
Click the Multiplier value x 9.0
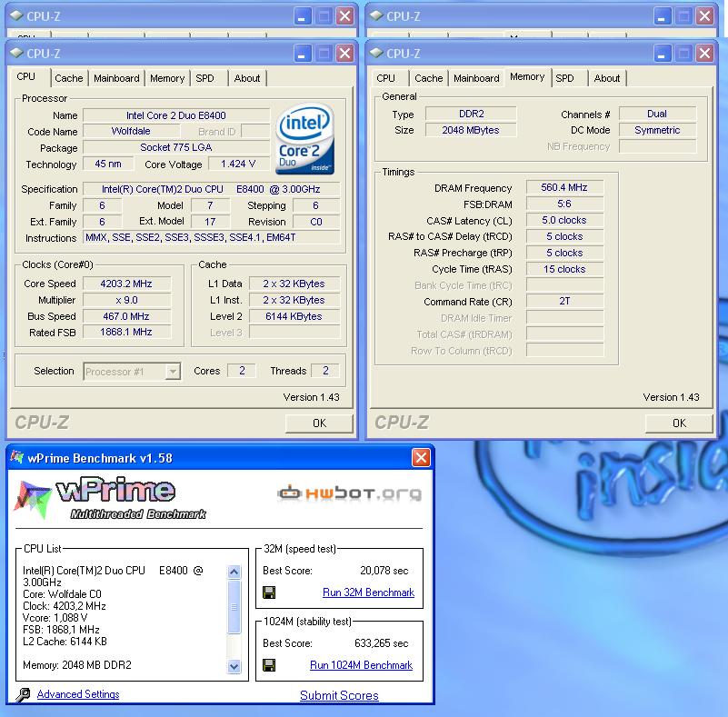[126, 300]
